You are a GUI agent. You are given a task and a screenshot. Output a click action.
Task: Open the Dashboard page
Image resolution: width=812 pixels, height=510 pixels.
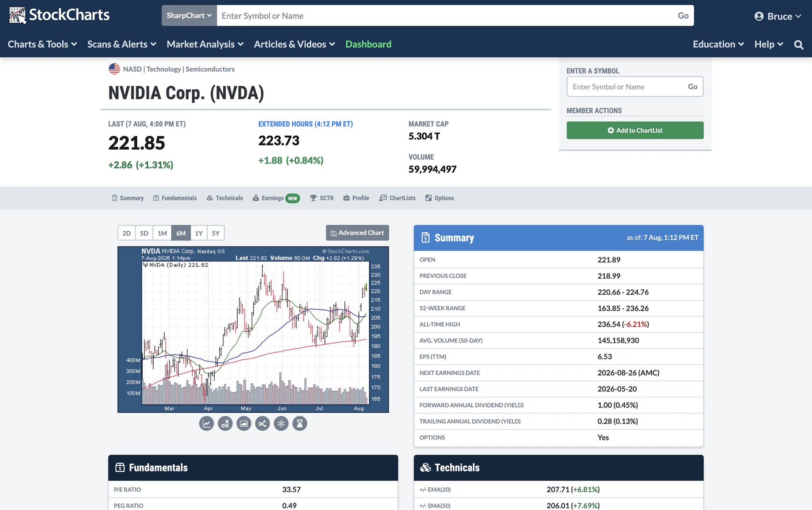(368, 44)
